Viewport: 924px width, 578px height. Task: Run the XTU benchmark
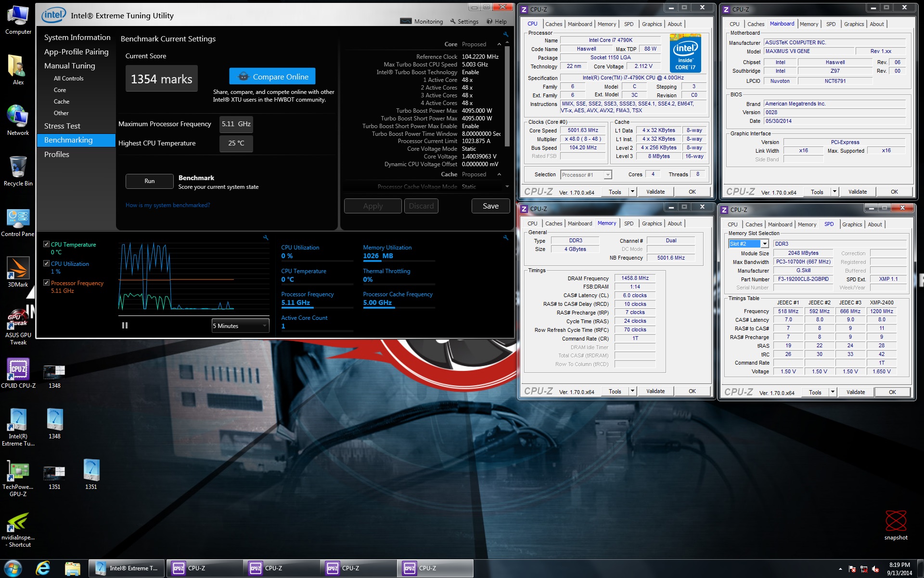(x=149, y=181)
